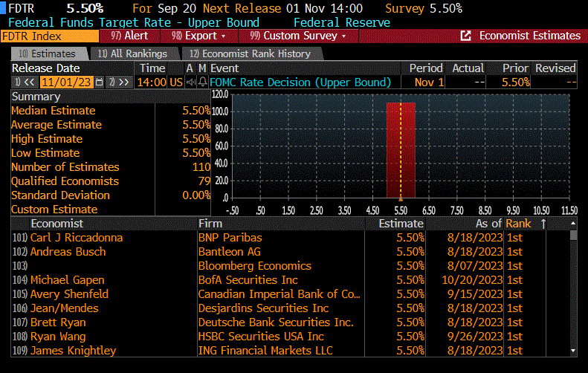This screenshot has height=373, width=588.
Task: Open the Economist Estimates pop-out icon
Action: tap(465, 36)
